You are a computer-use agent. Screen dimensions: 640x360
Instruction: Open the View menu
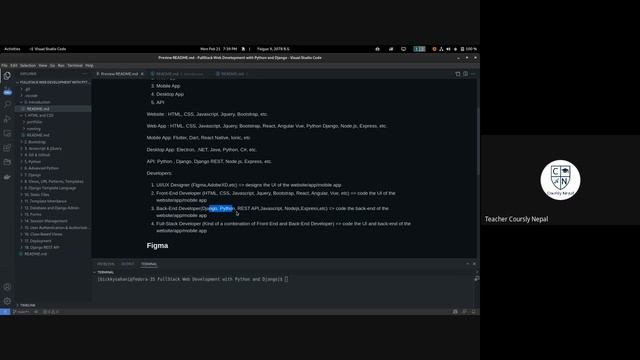(43, 65)
